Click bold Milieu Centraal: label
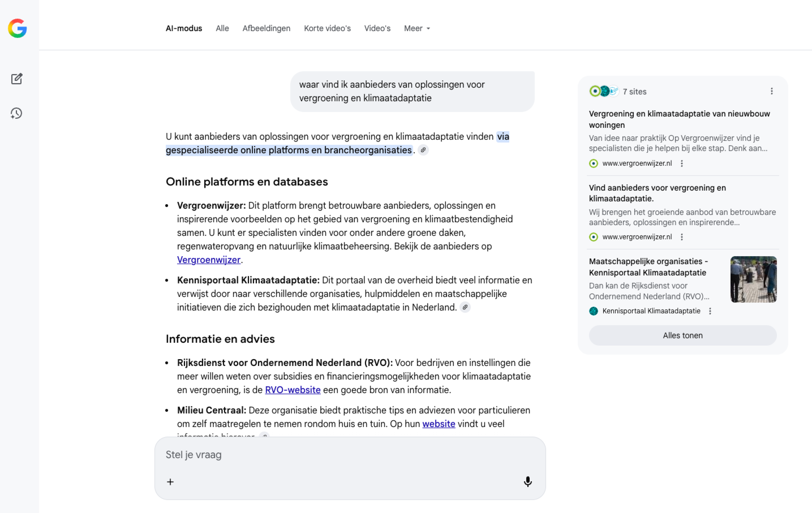Viewport: 812px width, 513px height. point(212,410)
